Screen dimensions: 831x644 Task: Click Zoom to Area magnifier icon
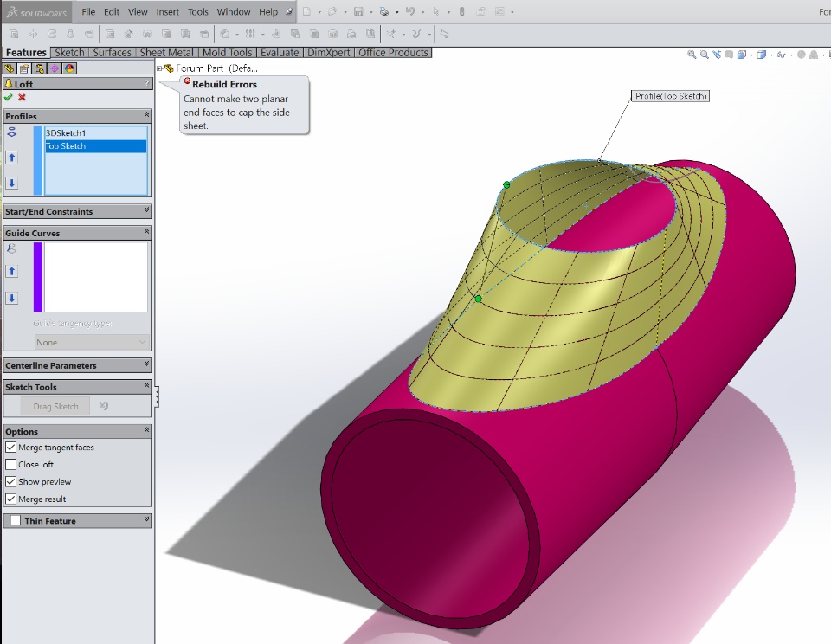704,55
